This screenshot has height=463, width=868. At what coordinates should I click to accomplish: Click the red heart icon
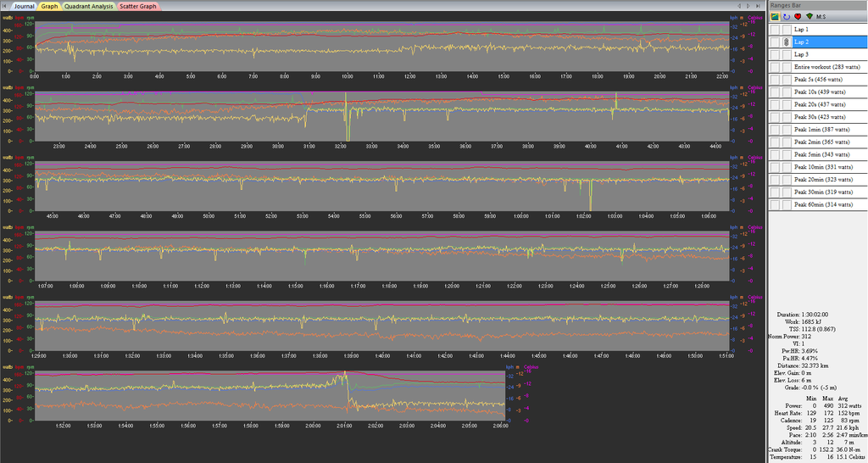(798, 17)
